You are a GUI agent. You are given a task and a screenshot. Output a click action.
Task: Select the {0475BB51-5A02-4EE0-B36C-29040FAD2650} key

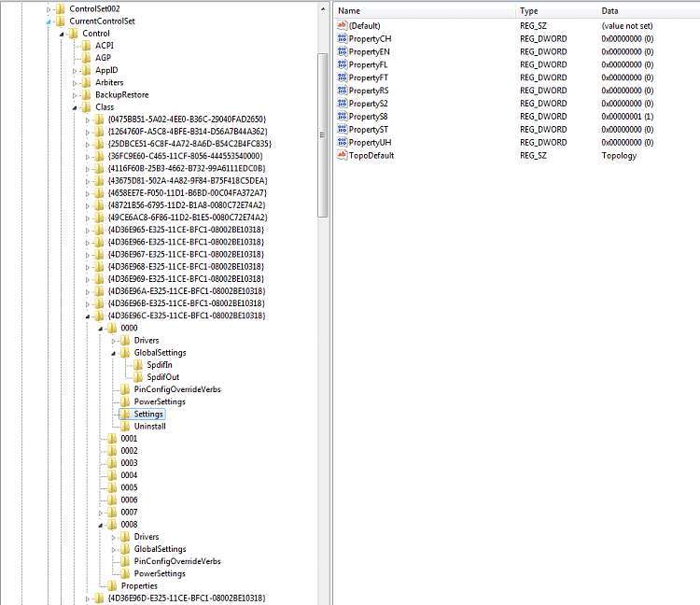[x=187, y=120]
